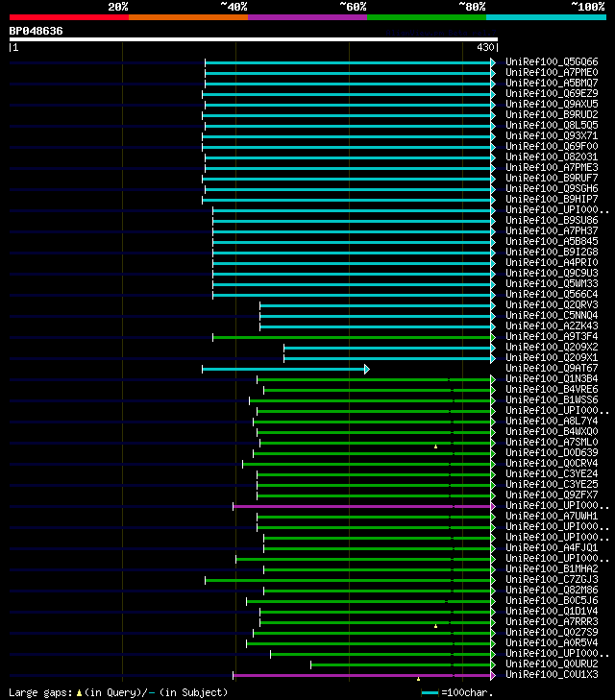Select the UniRef100_Q9C9U3 label
Image resolution: width=615 pixels, height=700 pixels.
pos(552,274)
